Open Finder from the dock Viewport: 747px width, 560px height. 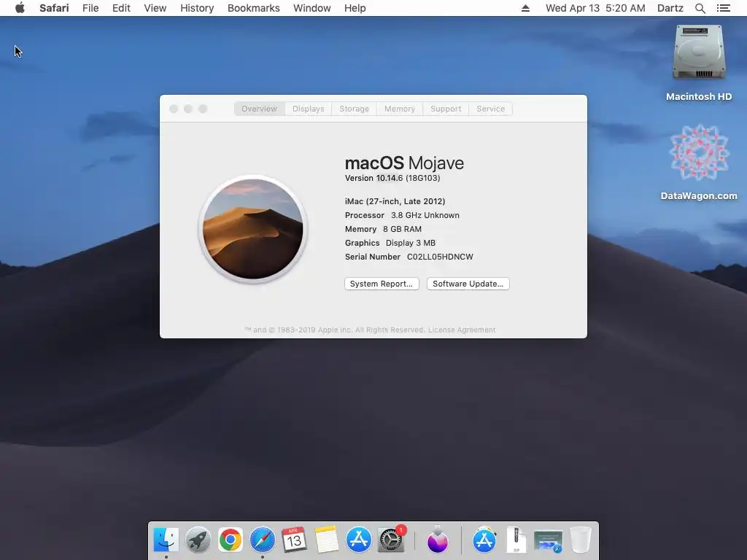point(166,540)
